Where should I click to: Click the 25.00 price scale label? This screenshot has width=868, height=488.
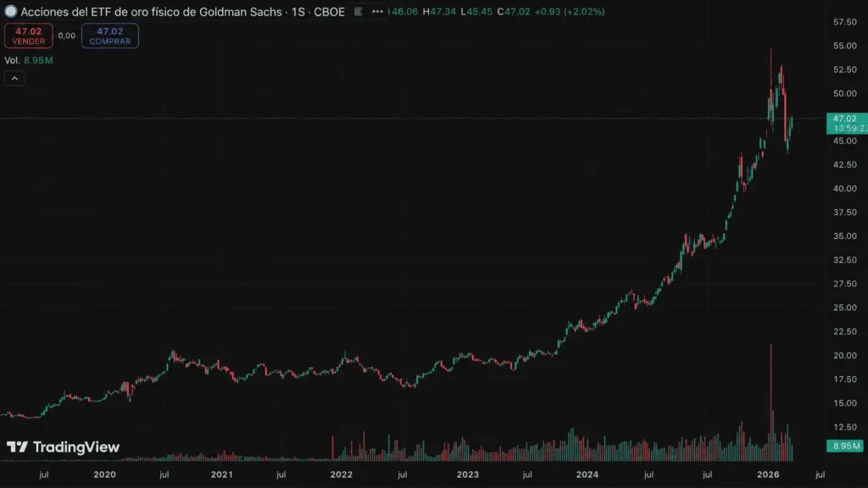pyautogui.click(x=845, y=308)
